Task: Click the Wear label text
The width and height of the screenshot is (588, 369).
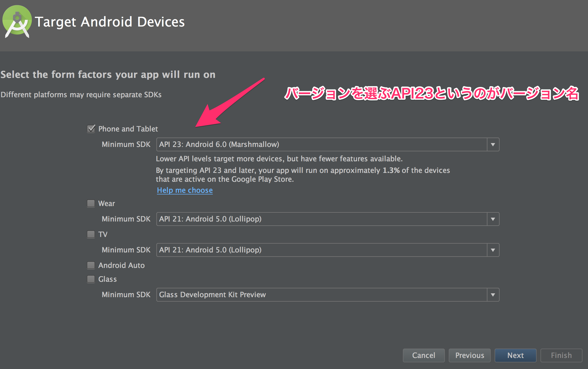Action: (107, 204)
